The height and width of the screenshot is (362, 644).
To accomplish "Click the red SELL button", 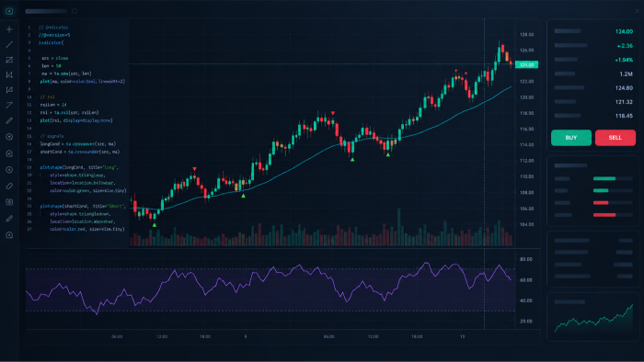I will [x=615, y=138].
